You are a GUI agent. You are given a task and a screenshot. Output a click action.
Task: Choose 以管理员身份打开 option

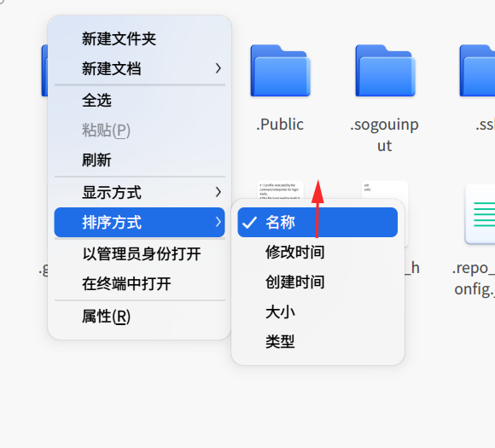click(x=139, y=253)
